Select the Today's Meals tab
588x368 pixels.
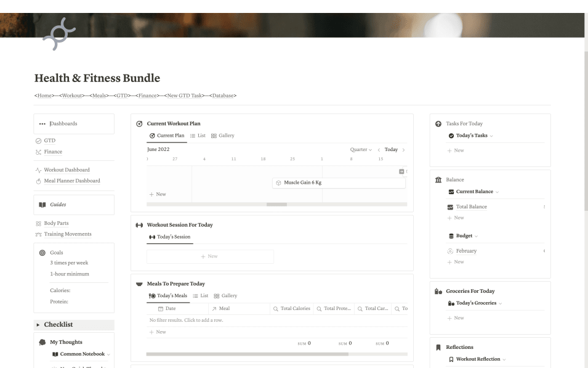click(168, 296)
